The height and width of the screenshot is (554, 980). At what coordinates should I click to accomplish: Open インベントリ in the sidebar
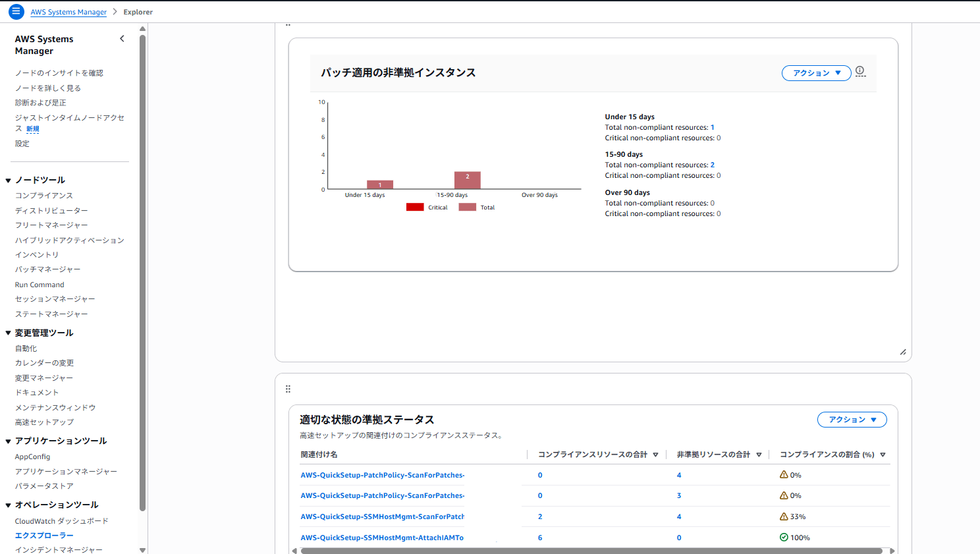point(37,255)
